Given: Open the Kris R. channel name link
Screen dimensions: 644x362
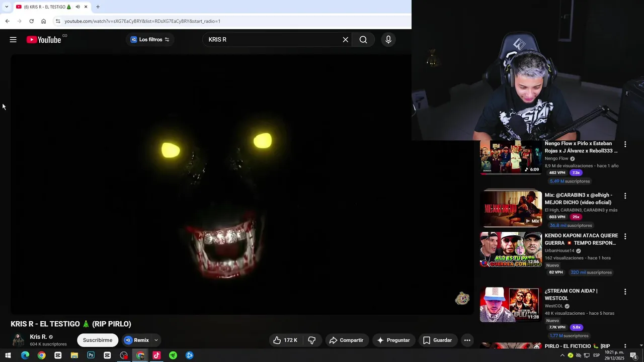Looking at the screenshot, I should click(x=38, y=337).
